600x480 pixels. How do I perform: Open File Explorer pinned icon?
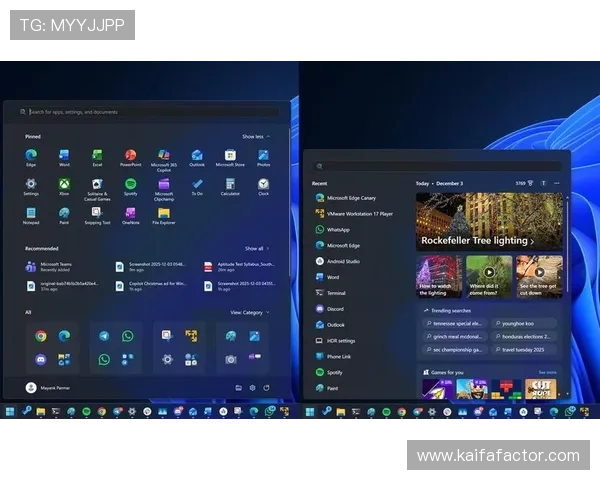163,215
